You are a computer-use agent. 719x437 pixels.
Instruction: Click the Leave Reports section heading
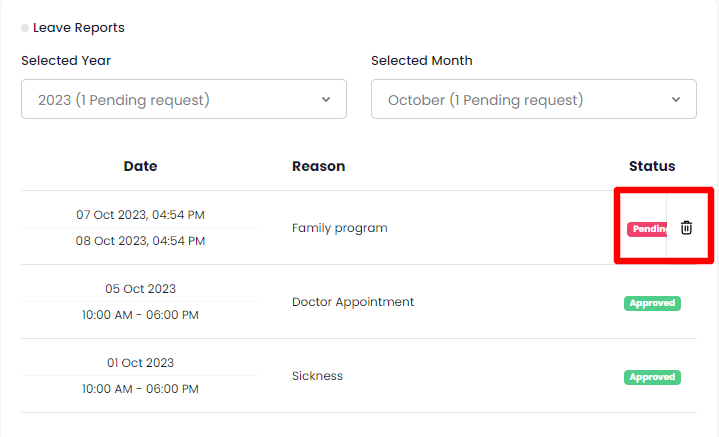click(x=79, y=28)
